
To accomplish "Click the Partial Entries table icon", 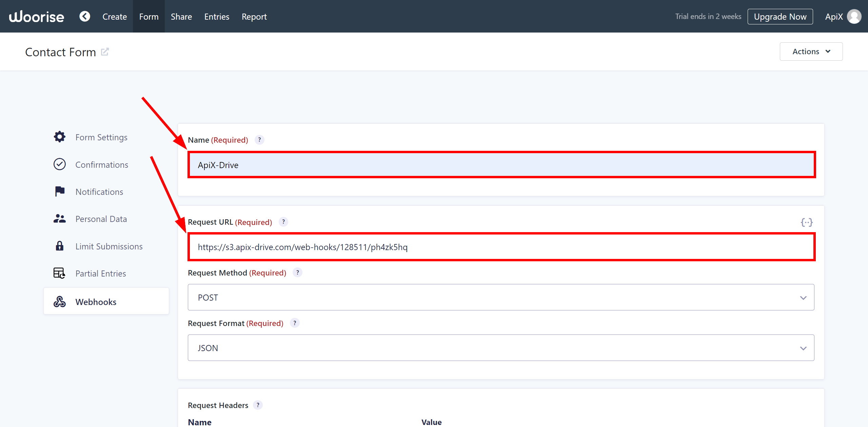I will [59, 273].
